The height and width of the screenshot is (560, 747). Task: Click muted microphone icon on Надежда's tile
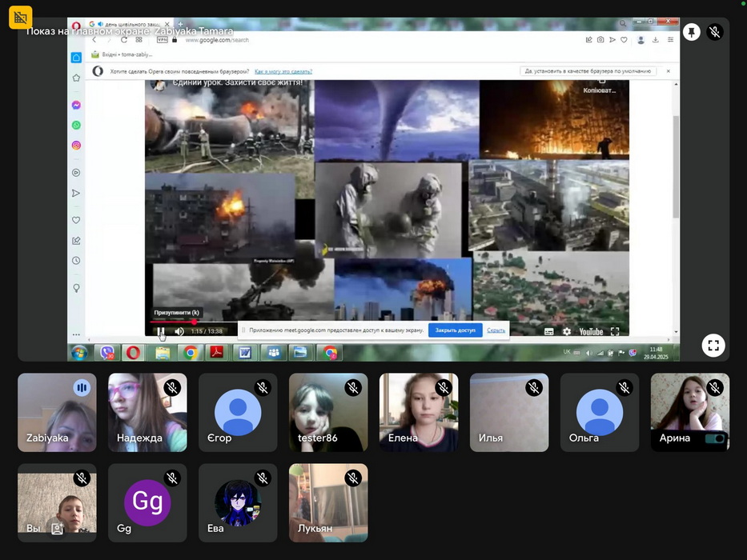(x=172, y=388)
